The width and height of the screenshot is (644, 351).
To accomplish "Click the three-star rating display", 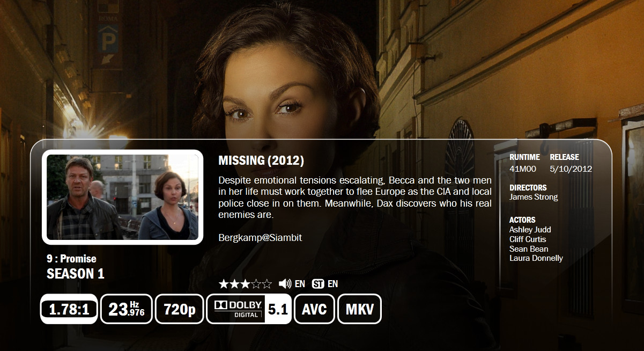I will [x=245, y=284].
